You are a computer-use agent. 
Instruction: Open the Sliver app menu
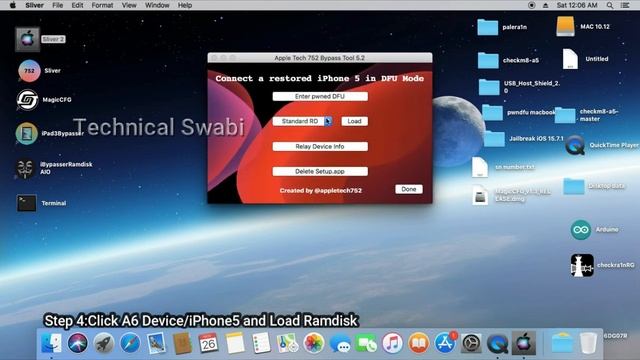34,5
